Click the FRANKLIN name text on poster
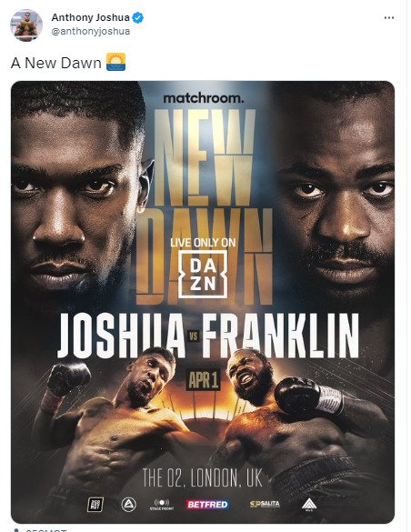Screen dimensions: 411x532 280,336
